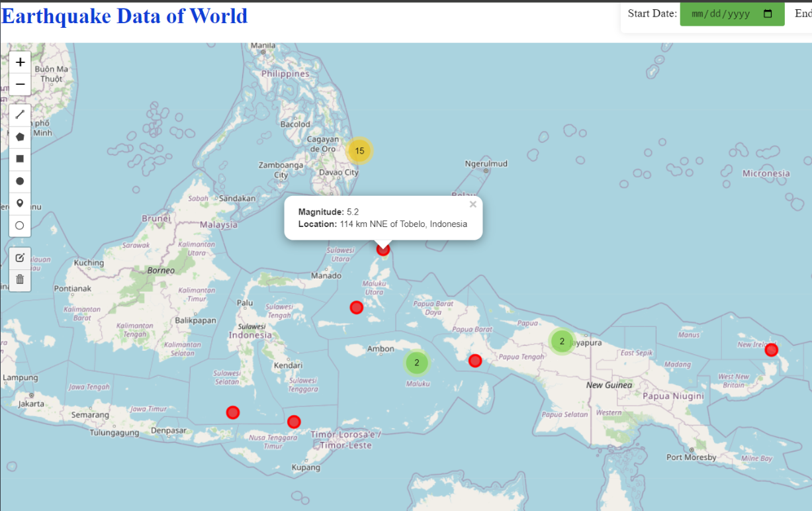Select the draw polyline tool

[20, 115]
